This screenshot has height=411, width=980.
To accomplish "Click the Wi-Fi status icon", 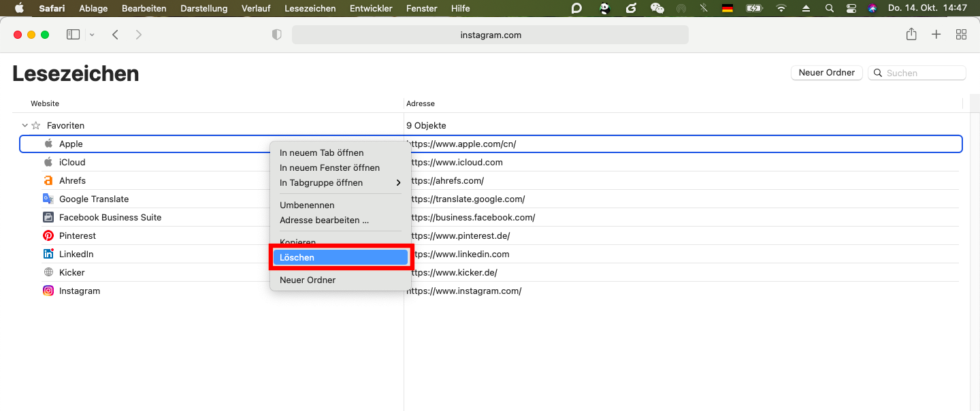I will tap(781, 8).
